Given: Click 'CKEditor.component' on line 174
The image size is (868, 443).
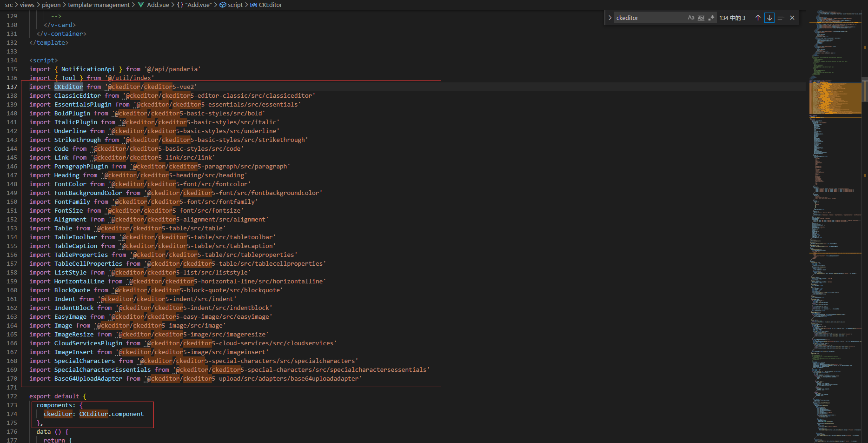Looking at the screenshot, I should click(112, 414).
